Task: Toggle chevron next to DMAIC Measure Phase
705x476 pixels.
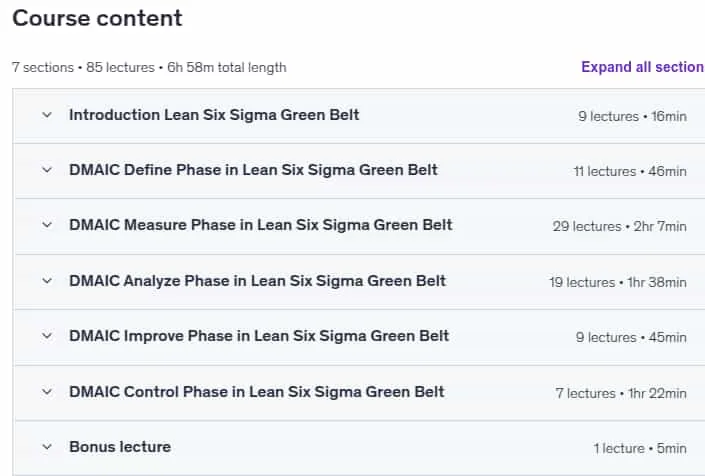Action: click(47, 225)
